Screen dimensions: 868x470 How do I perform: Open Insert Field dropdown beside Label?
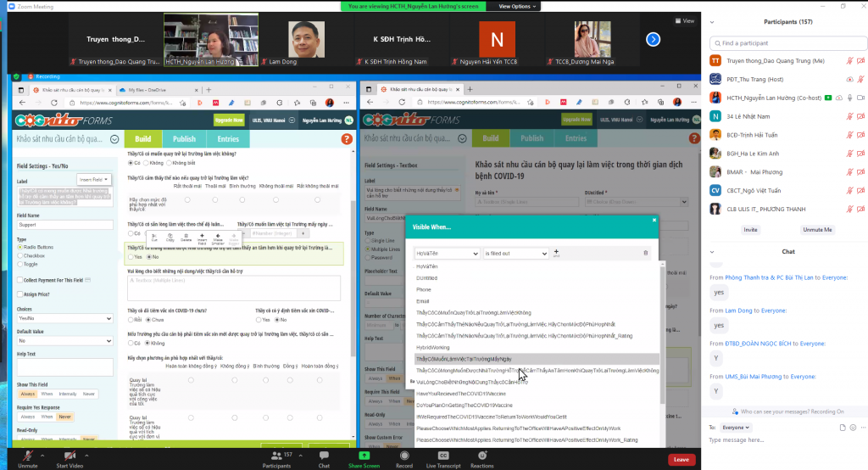tap(93, 180)
